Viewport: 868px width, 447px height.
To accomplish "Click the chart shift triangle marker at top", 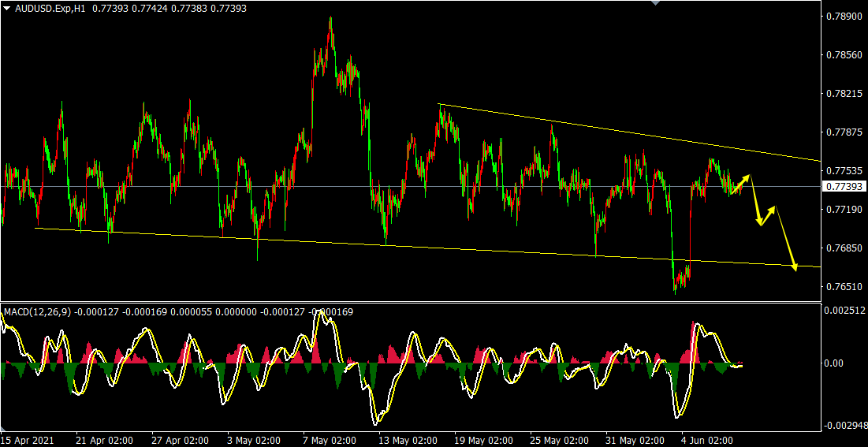I will point(654,2).
